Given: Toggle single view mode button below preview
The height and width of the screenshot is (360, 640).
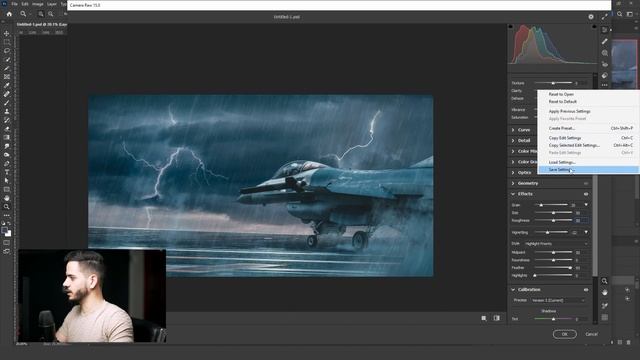Looking at the screenshot, I should pos(484,318).
